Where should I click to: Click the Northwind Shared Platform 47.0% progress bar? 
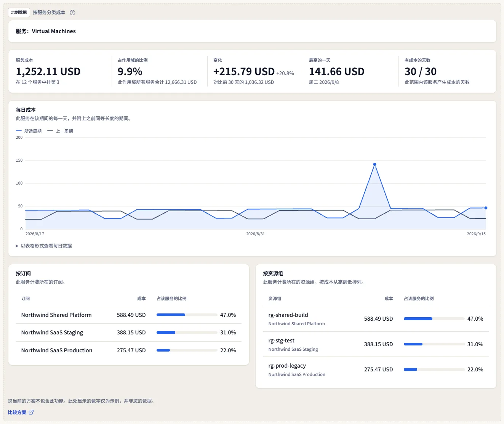coord(187,315)
